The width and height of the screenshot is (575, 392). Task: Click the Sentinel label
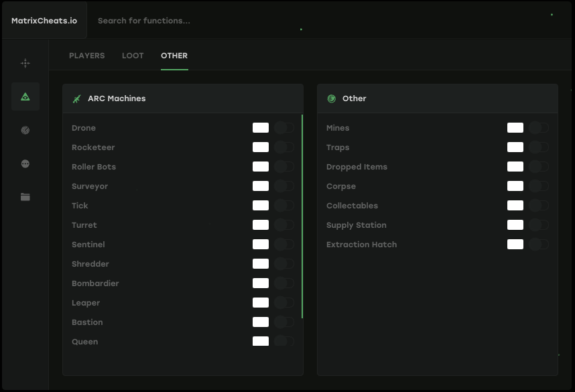[x=88, y=244]
